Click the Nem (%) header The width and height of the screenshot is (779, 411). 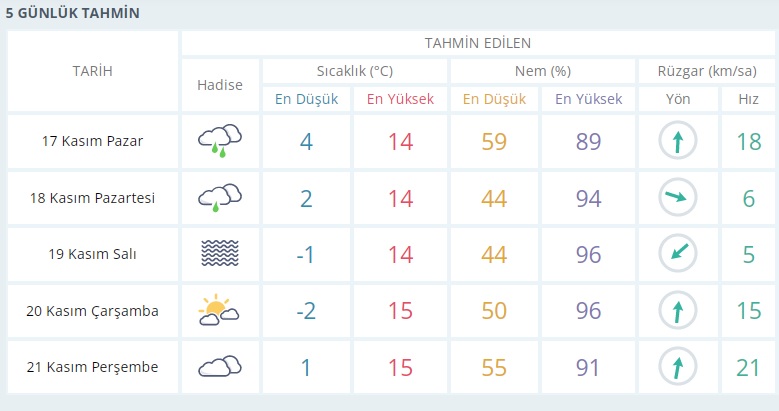(542, 71)
